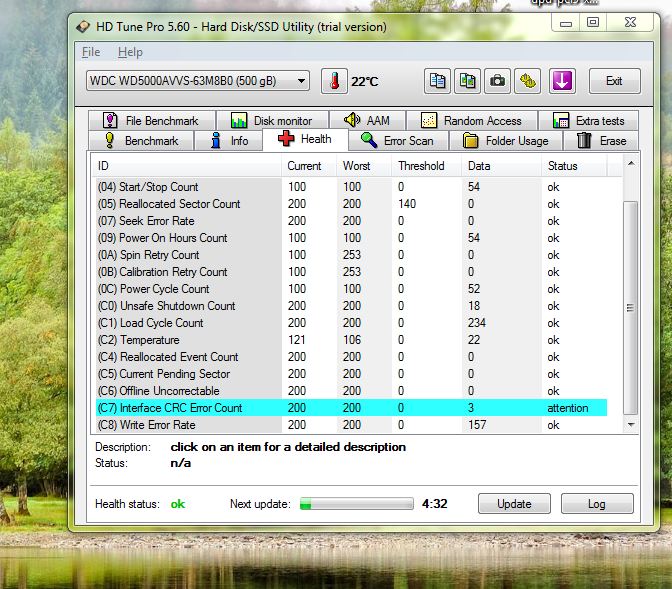This screenshot has width=672, height=589.
Task: Click the scroll up arrow of health list
Action: pos(631,164)
